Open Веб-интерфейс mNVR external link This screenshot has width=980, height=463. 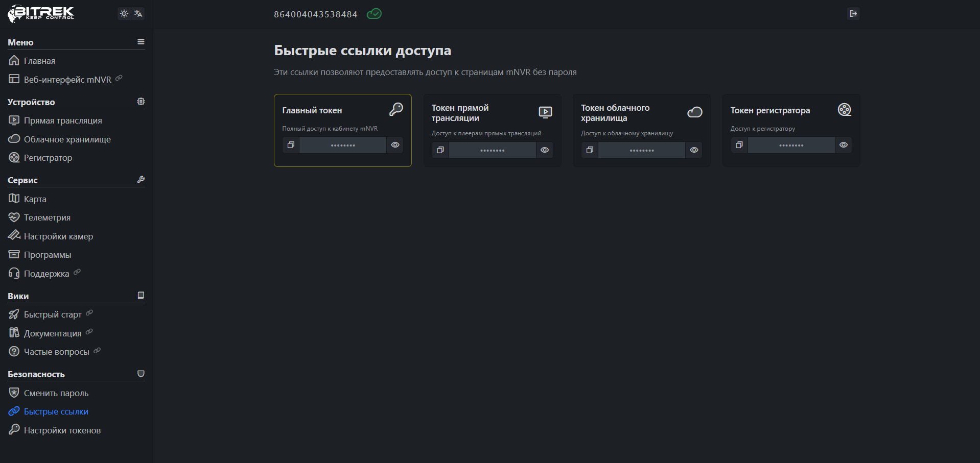pyautogui.click(x=67, y=80)
